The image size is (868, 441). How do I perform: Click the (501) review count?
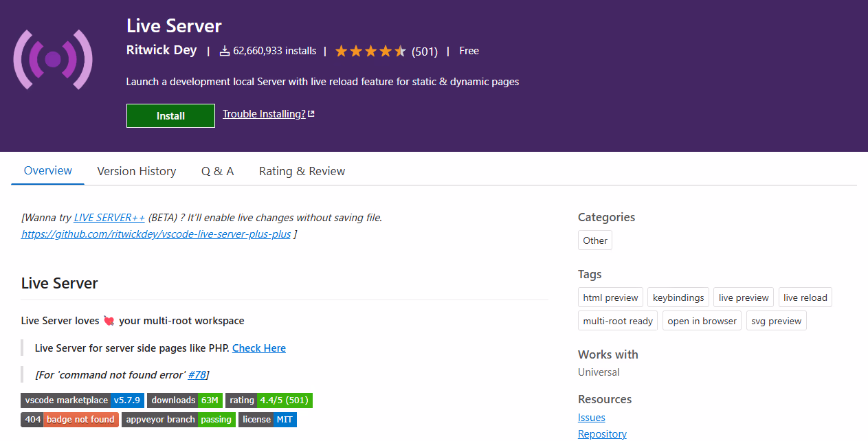click(425, 51)
